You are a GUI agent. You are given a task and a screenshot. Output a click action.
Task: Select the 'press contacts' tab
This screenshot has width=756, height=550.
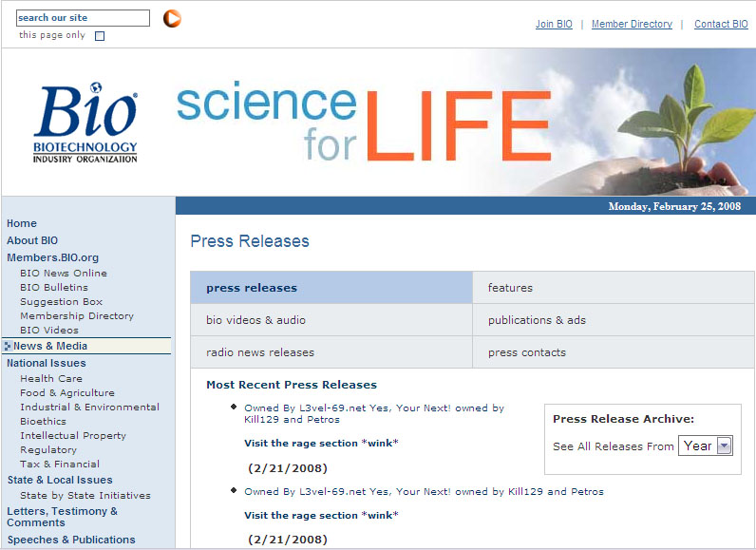point(614,352)
